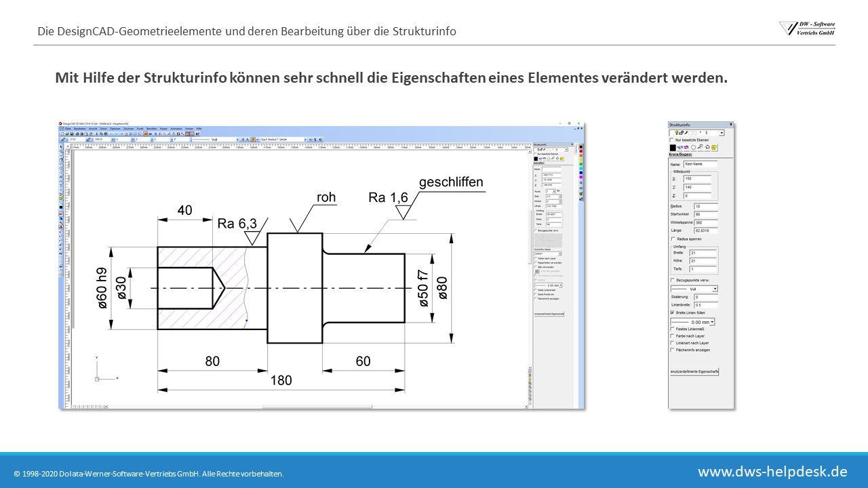Screen dimensions: 868x488
Task: Click the Name field showing Kein Name
Action: pos(701,164)
